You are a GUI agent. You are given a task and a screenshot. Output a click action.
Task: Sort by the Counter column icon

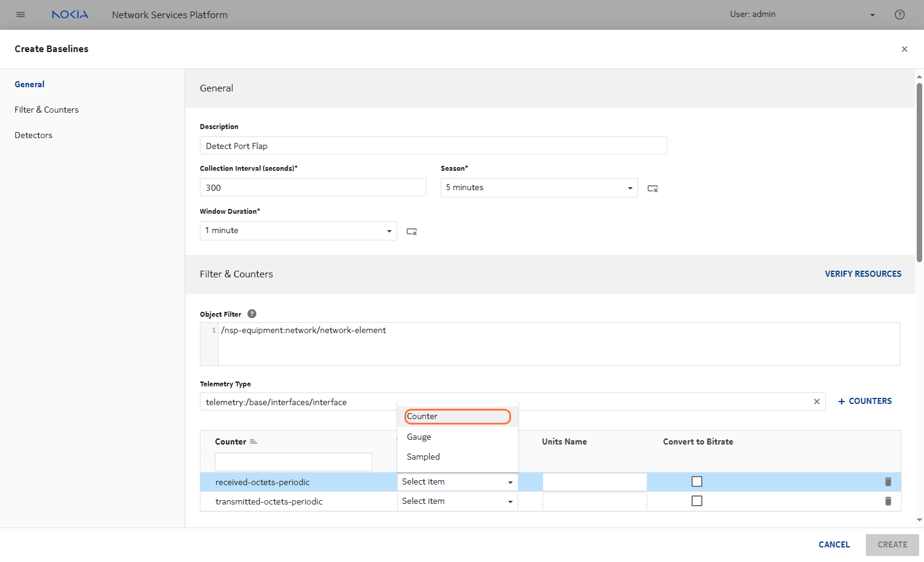[x=254, y=441]
